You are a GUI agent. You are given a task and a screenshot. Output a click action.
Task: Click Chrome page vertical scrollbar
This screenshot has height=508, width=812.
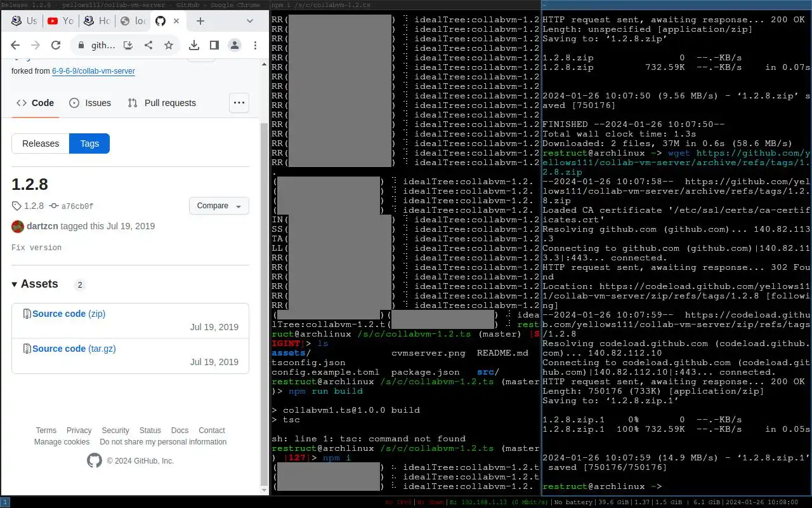(265, 304)
